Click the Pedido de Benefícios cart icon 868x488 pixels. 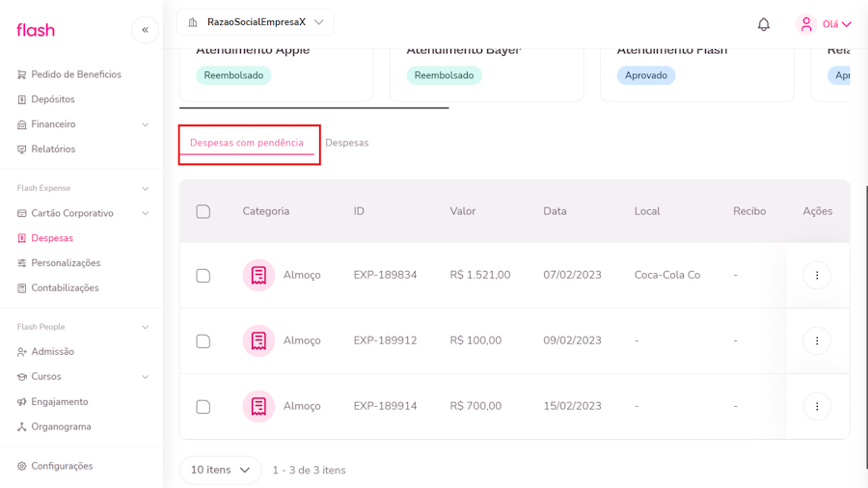pos(21,74)
